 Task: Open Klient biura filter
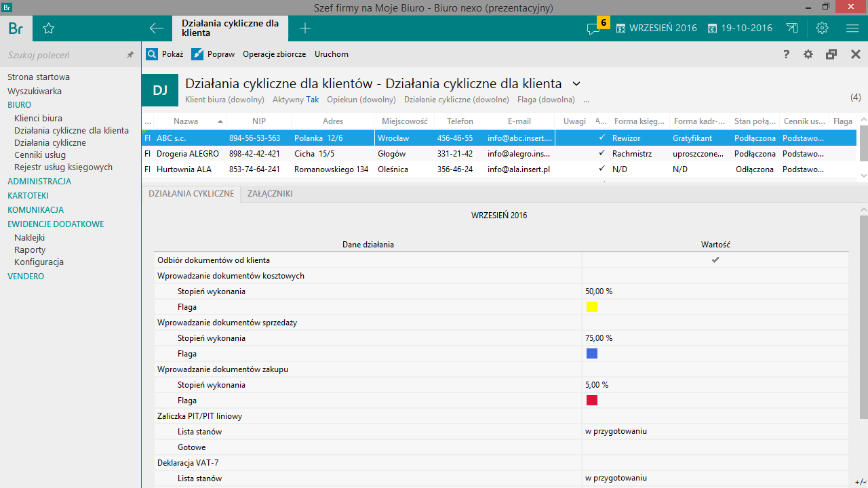[224, 100]
